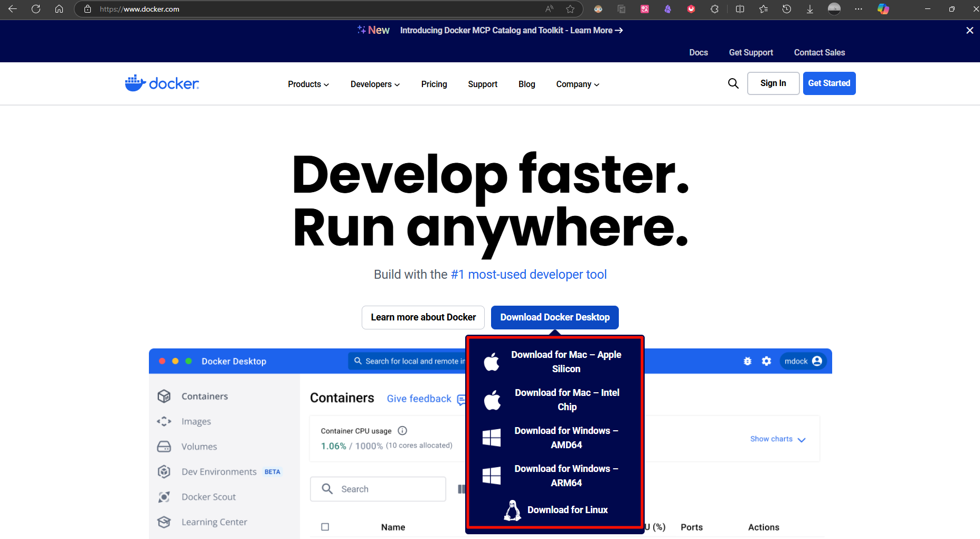Screen dimensions: 980x539
Task: Open the Learning Center icon
Action: point(164,522)
